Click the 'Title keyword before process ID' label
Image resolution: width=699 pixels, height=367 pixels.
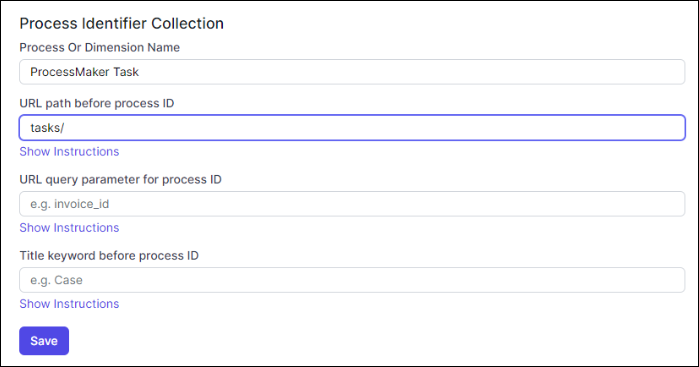[109, 256]
